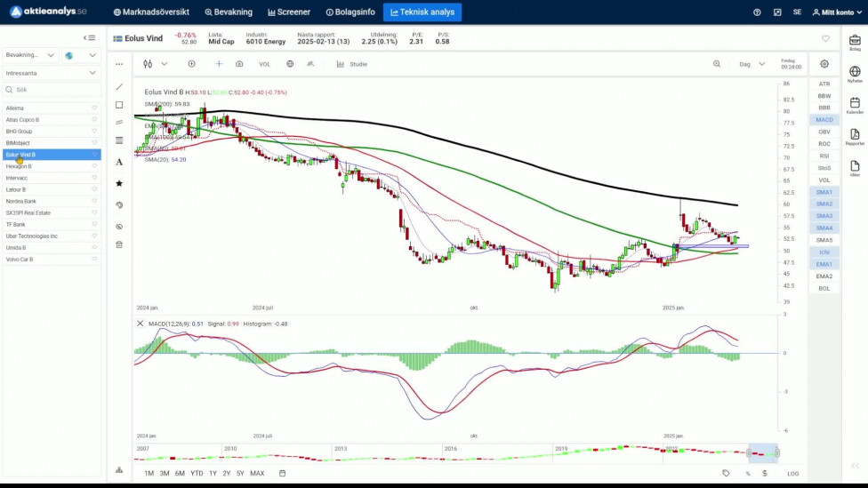Open the Nyheter news panel
The image size is (868, 488).
(x=855, y=74)
